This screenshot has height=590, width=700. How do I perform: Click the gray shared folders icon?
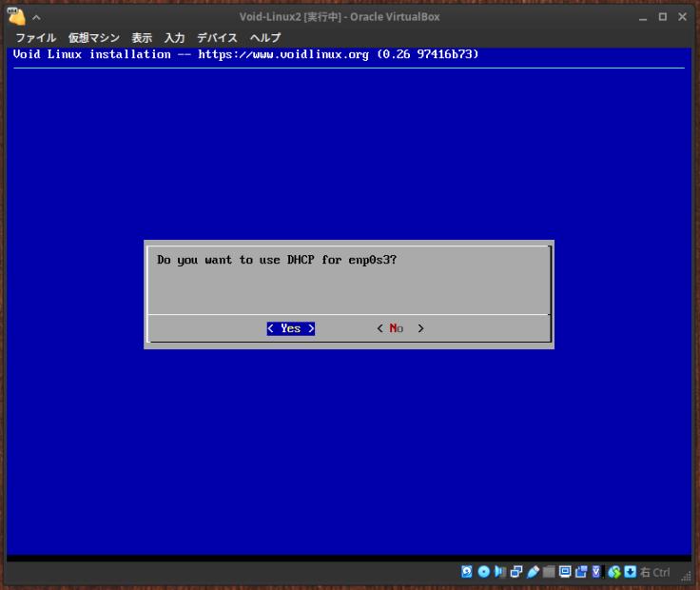coord(549,572)
